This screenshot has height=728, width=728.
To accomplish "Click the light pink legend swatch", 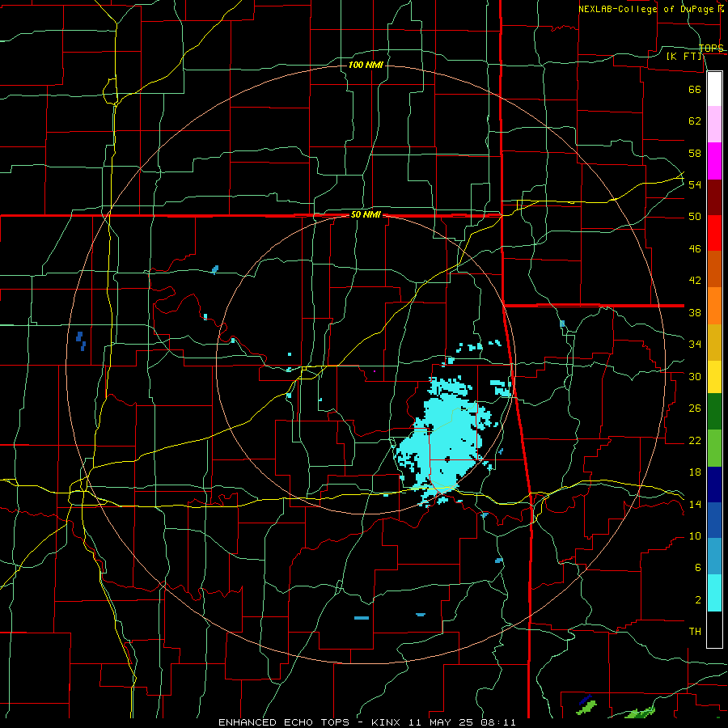I will (x=714, y=124).
